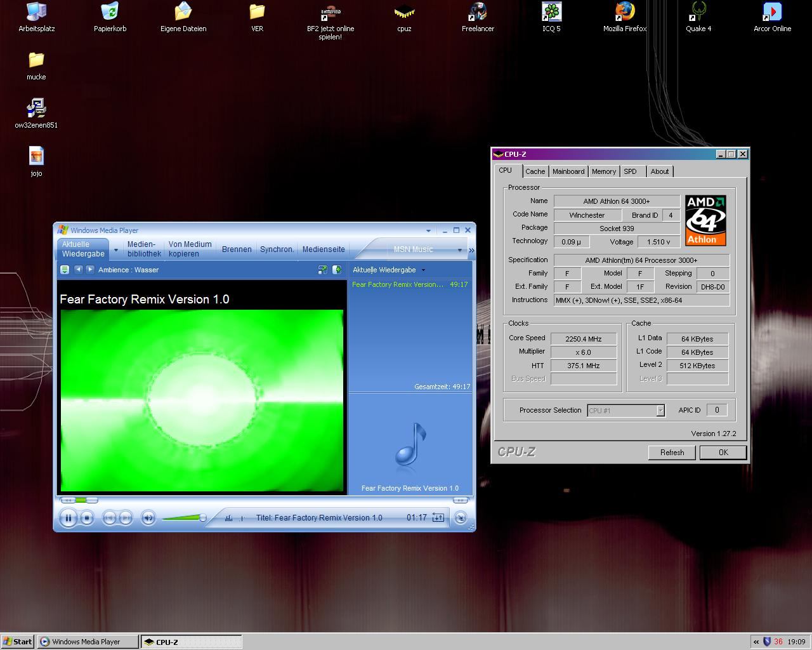Click the Core Speed value field
Image resolution: width=812 pixels, height=650 pixels.
click(x=584, y=339)
